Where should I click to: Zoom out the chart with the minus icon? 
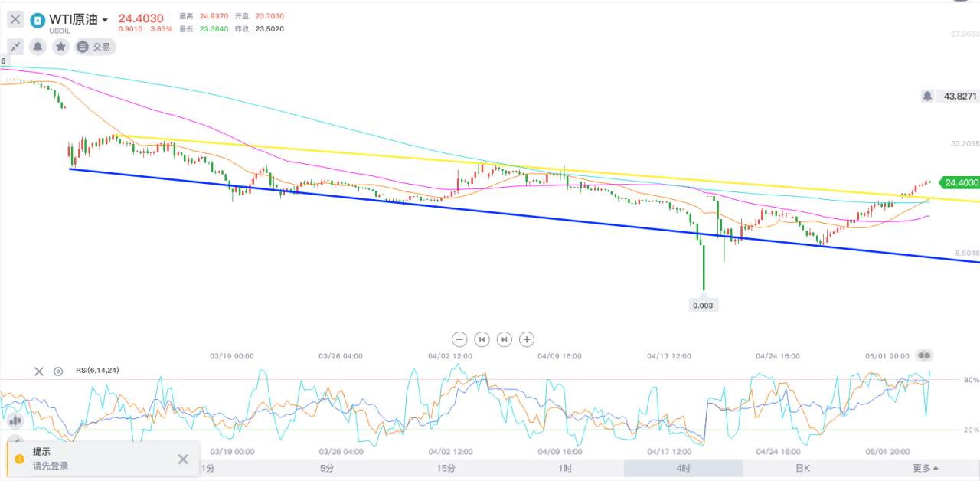(459, 339)
